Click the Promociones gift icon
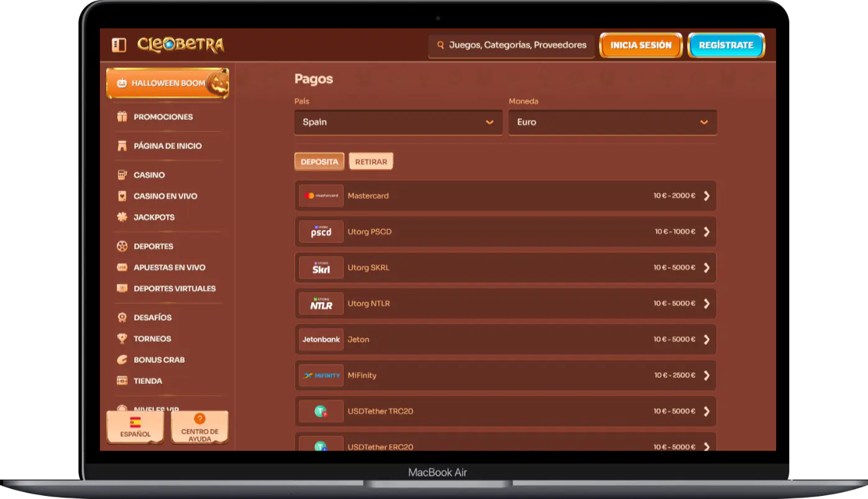 pos(122,117)
